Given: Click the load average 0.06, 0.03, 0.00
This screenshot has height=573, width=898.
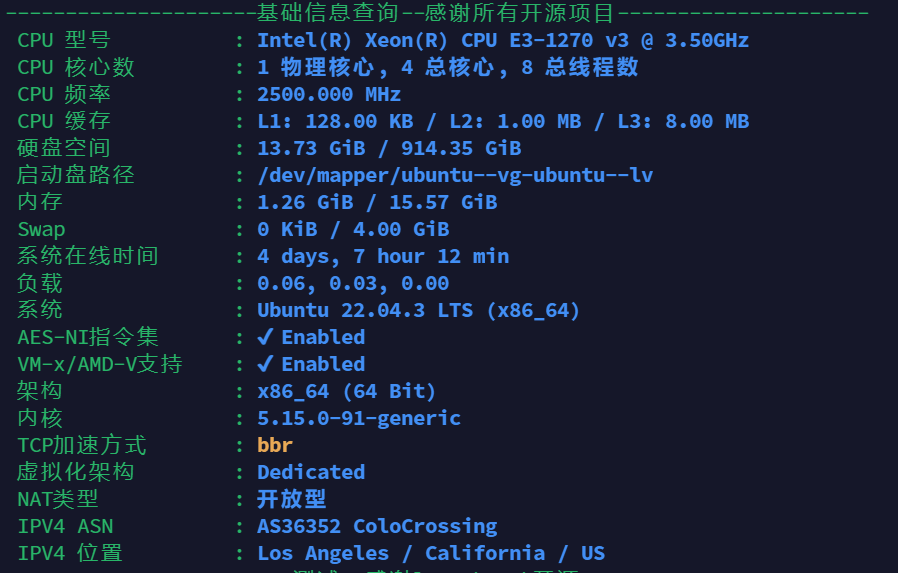Looking at the screenshot, I should 353,283.
